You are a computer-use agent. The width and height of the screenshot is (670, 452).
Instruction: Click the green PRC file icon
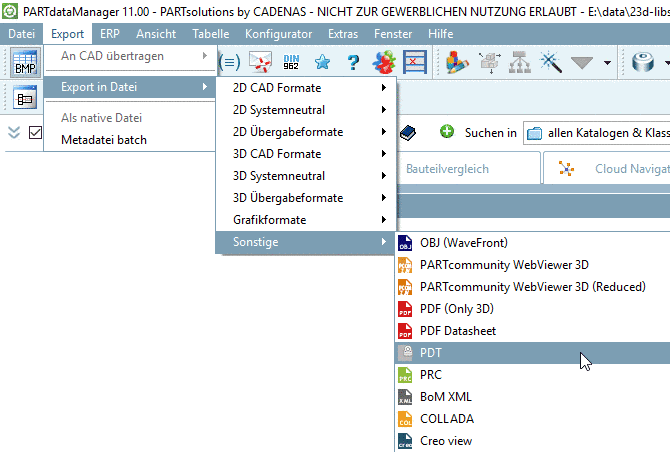[x=405, y=375]
